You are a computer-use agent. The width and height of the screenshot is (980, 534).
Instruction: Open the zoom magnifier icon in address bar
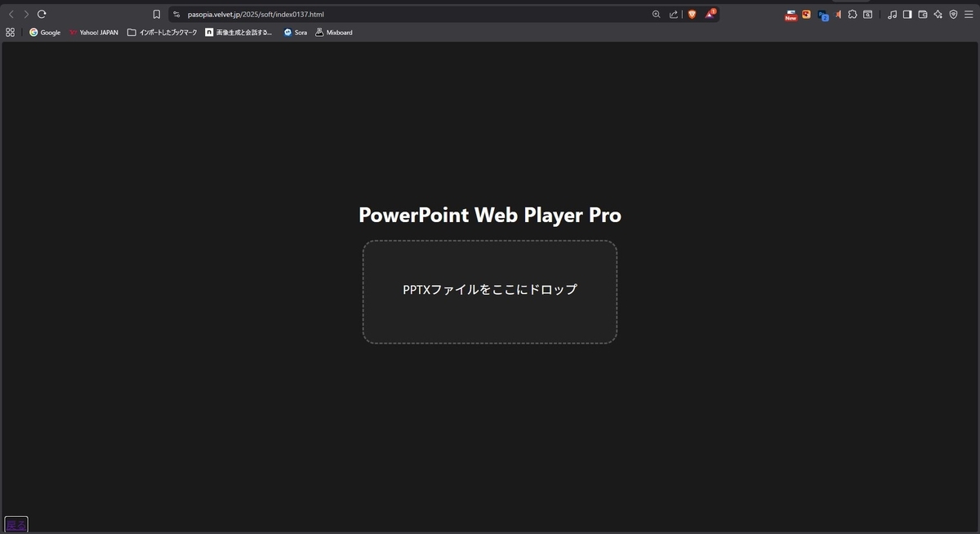(x=656, y=14)
